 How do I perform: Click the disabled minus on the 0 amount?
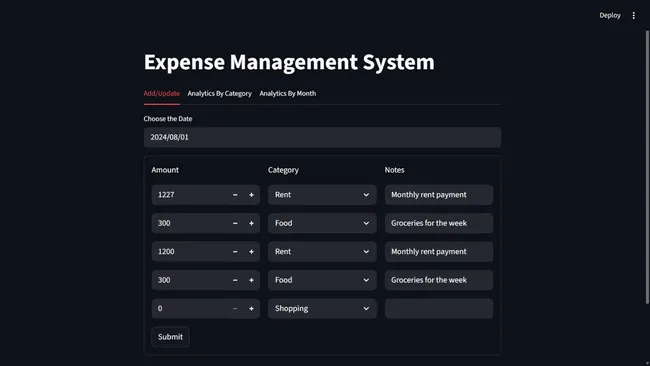(x=235, y=308)
